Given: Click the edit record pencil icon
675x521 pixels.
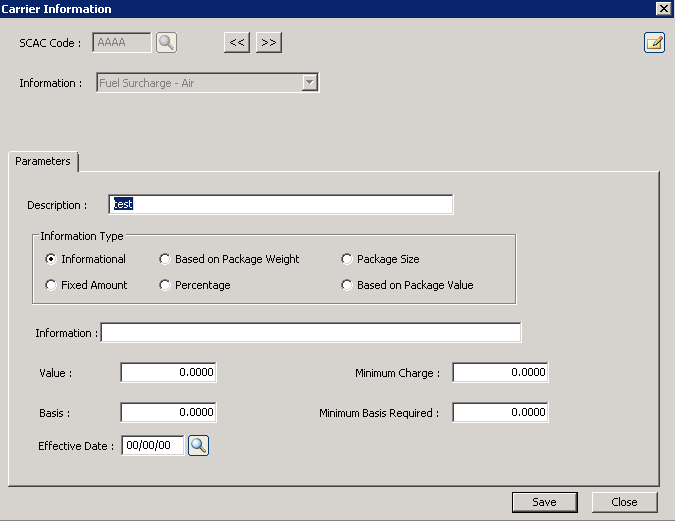Looking at the screenshot, I should pos(654,42).
